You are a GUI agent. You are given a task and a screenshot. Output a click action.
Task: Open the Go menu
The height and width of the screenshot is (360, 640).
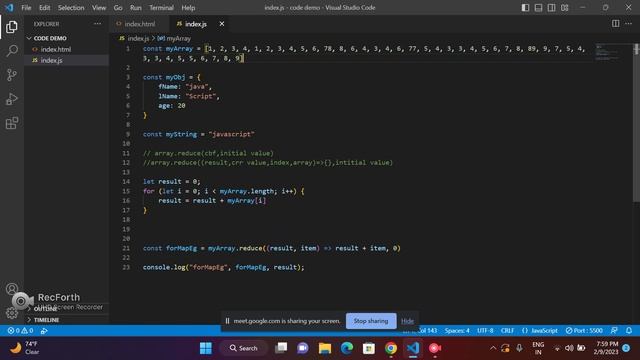pyautogui.click(x=118, y=7)
